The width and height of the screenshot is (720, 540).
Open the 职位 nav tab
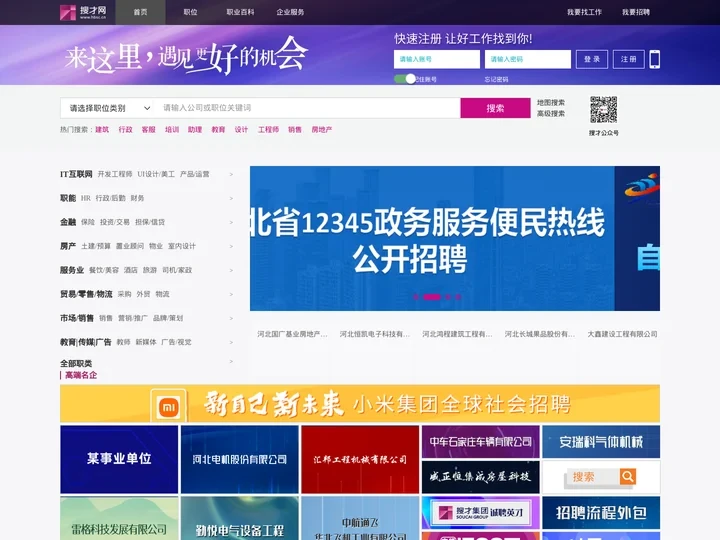191,12
